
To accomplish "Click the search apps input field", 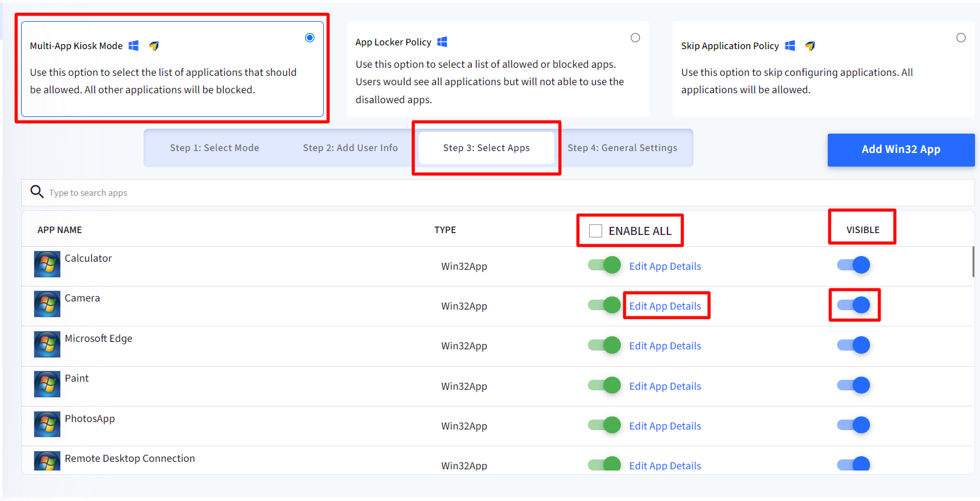I will tap(497, 193).
